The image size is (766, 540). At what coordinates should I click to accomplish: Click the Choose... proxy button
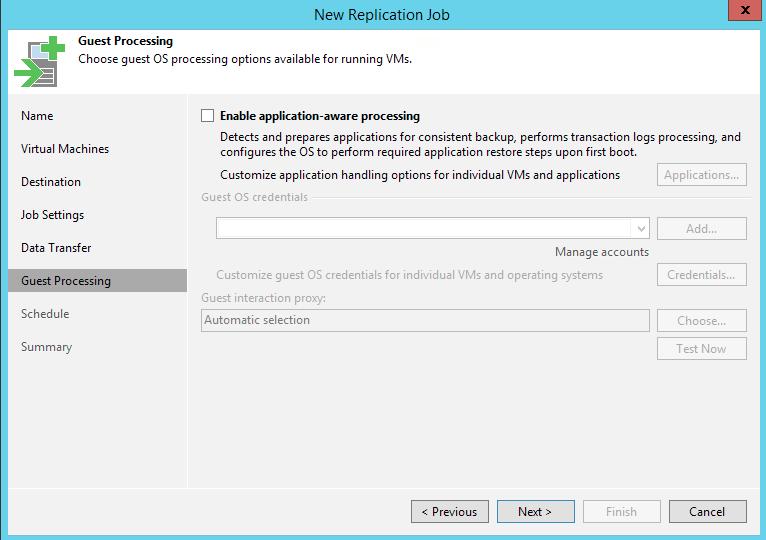pyautogui.click(x=702, y=321)
